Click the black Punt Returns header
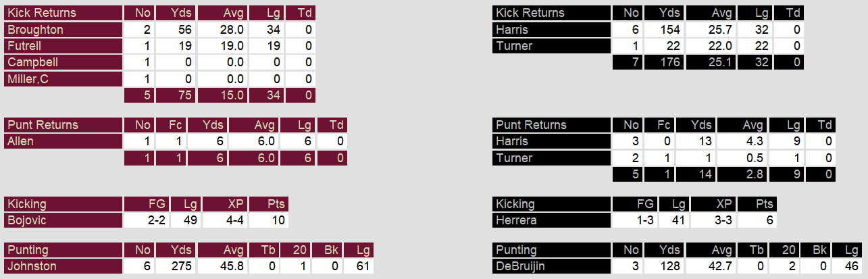This screenshot has height=279, width=868. [552, 125]
